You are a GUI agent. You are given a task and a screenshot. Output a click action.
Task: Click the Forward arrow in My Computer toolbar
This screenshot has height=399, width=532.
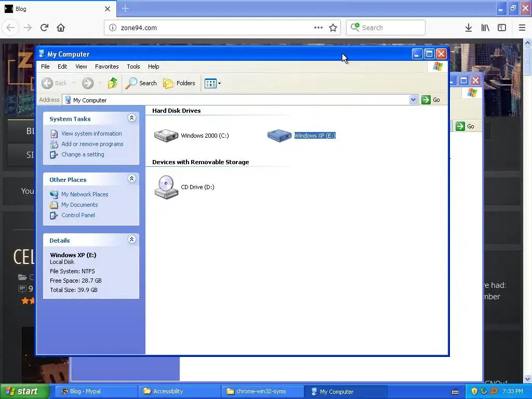coord(87,83)
